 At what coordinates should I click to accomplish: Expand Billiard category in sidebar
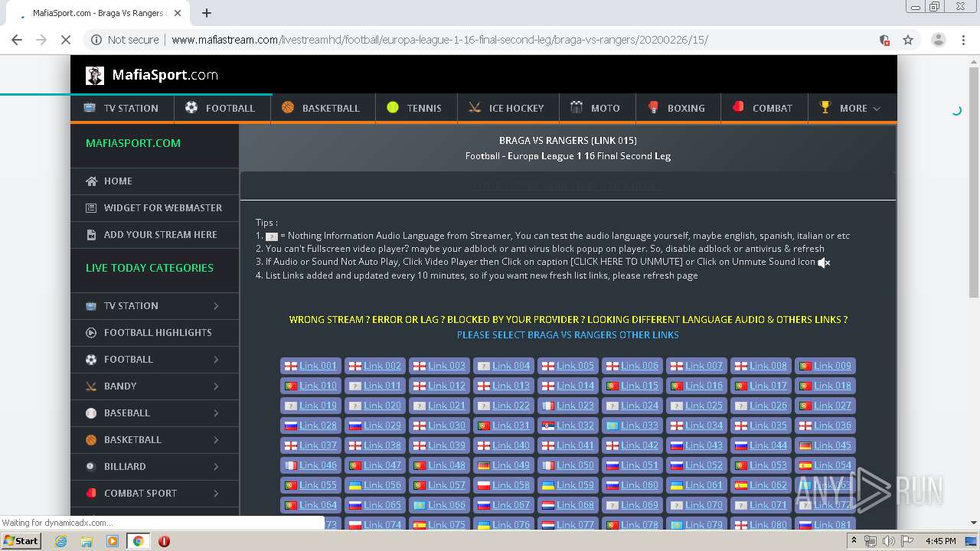155,467
